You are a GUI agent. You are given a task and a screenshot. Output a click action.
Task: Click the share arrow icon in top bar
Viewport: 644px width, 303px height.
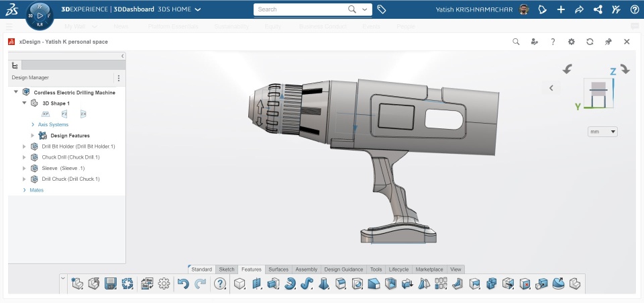[x=579, y=9]
